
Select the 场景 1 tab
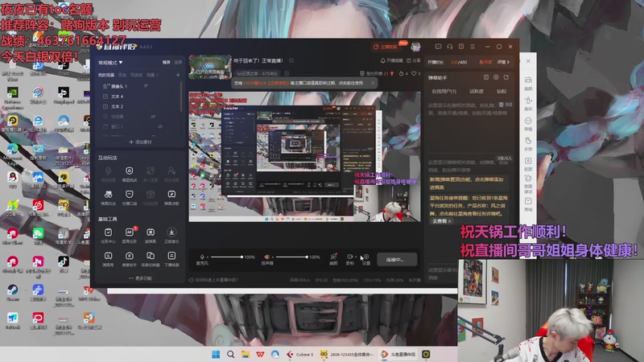[x=152, y=75]
